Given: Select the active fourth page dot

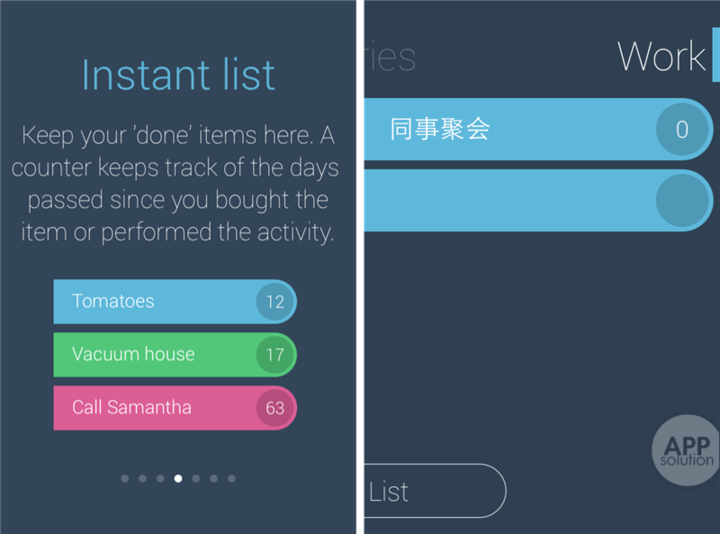Looking at the screenshot, I should coord(178,479).
